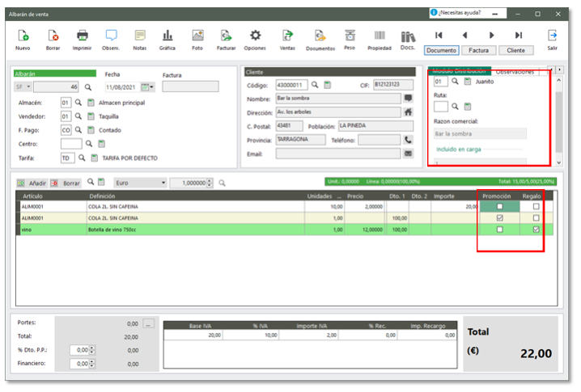The height and width of the screenshot is (392, 581).
Task: Click the % Dto. P.P. spinner arrows
Action: tap(92, 350)
